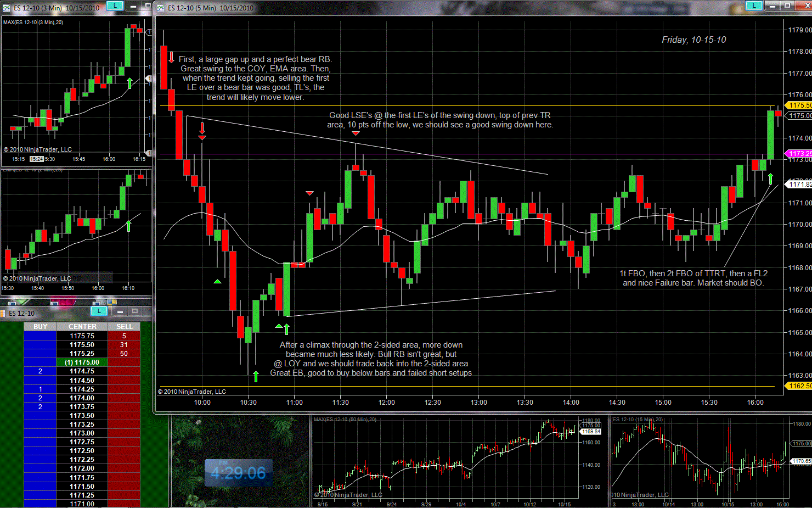Screen dimensions: 812x508
Task: Click the SELL column header
Action: tap(124, 327)
